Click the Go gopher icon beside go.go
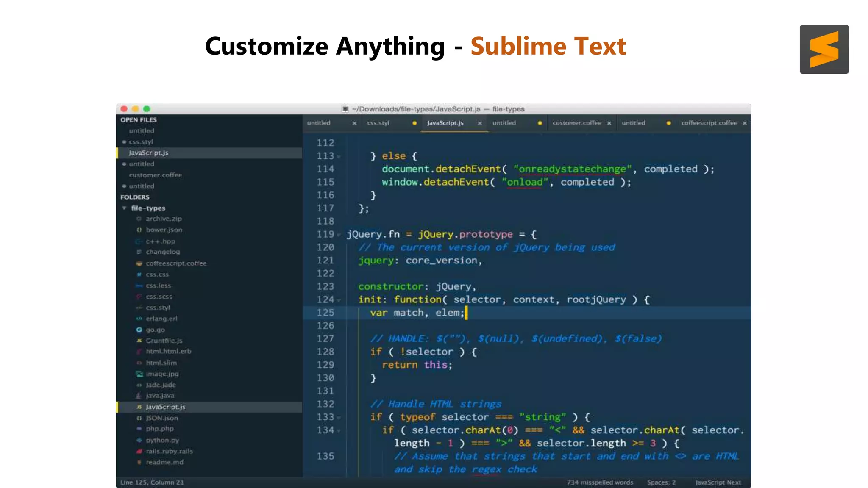The width and height of the screenshot is (868, 488). (x=139, y=330)
